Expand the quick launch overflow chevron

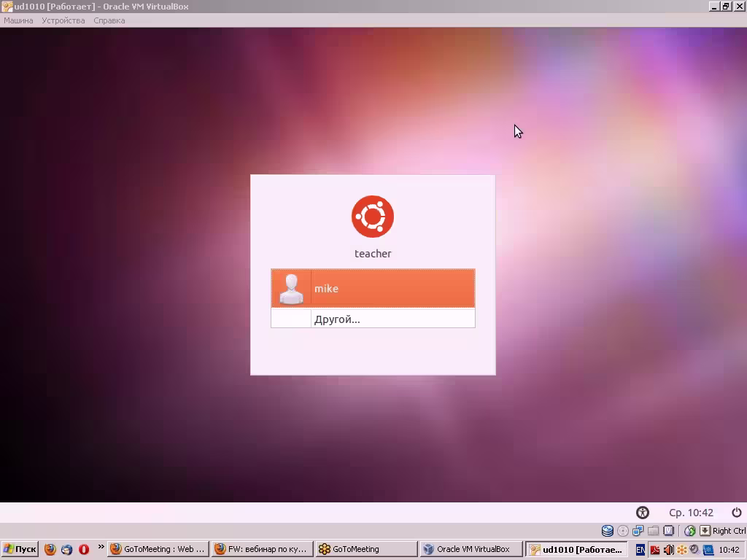[x=101, y=546]
